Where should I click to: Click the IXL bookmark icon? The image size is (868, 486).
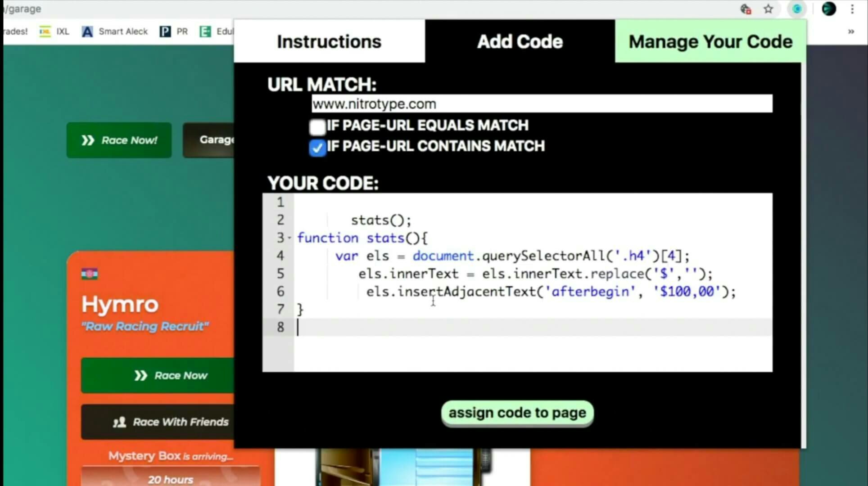coord(46,31)
